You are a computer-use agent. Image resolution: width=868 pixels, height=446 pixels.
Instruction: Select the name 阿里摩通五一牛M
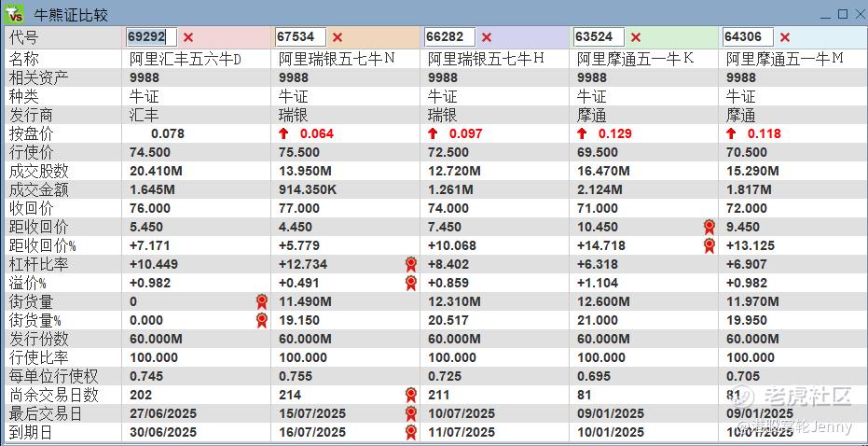784,59
